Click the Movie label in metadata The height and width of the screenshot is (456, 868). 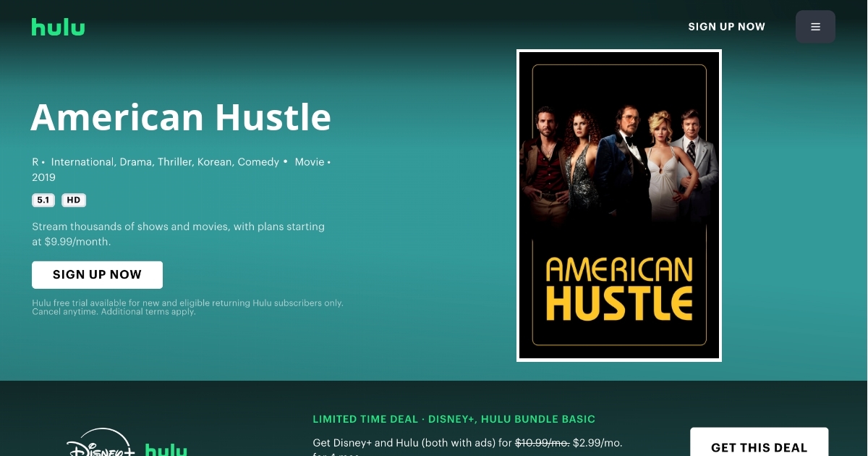(310, 162)
